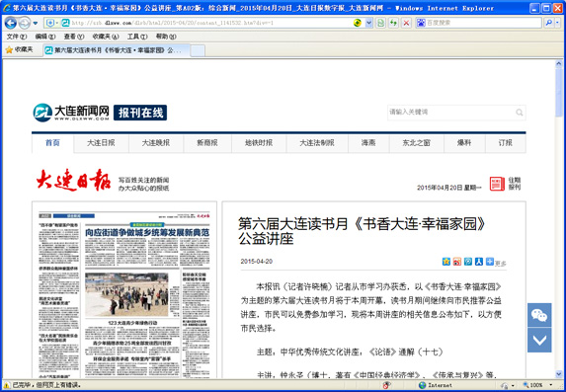Click the magnifier search button in IE toolbar
Viewport: 566px width, 392px height.
pyautogui.click(x=548, y=23)
